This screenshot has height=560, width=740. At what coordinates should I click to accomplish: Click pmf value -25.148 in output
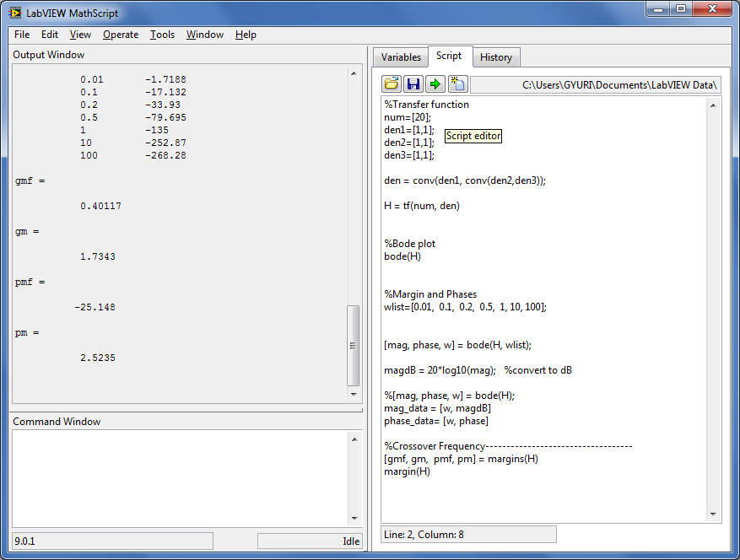tap(95, 307)
